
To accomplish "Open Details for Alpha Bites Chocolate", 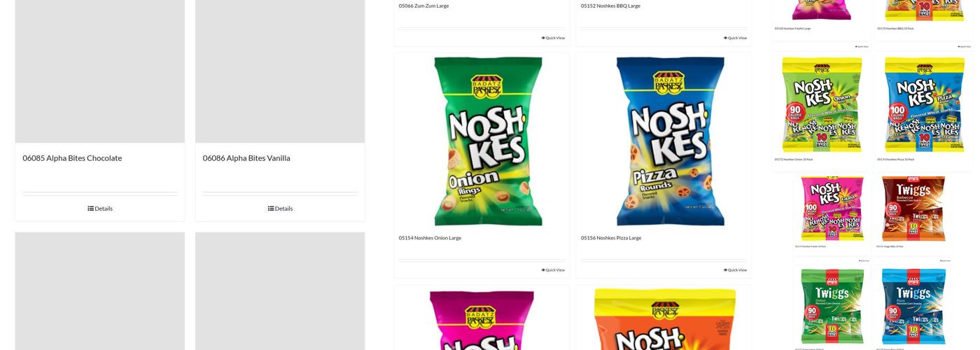I will [100, 209].
